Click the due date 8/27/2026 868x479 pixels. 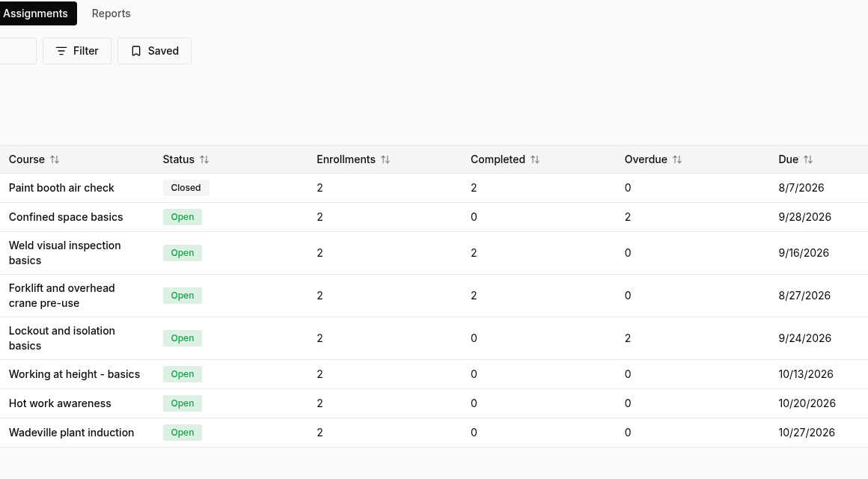pos(804,296)
